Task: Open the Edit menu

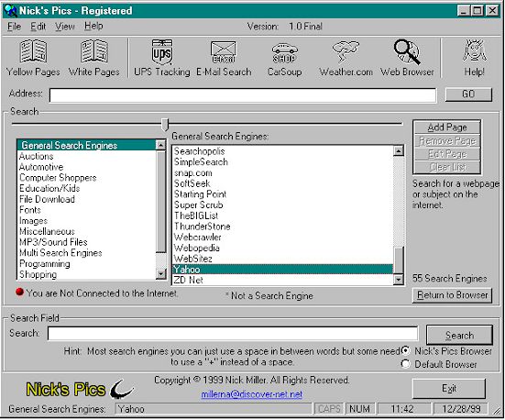Action: pyautogui.click(x=38, y=26)
